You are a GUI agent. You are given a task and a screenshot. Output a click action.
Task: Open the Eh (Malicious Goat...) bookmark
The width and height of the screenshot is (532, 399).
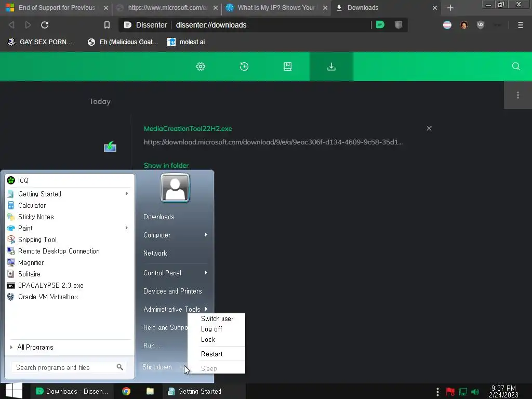(x=123, y=42)
